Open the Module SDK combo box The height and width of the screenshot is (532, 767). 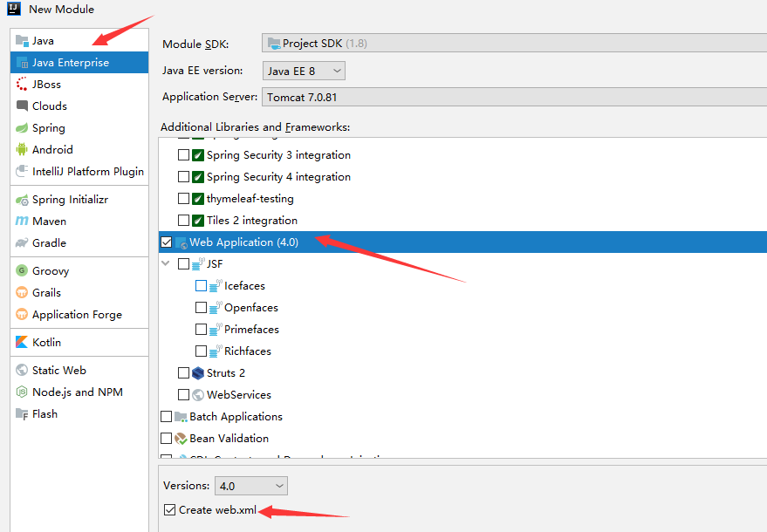[514, 43]
